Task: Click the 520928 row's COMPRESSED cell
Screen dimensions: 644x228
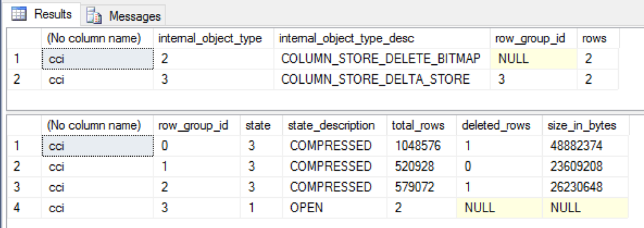Action: (335, 166)
